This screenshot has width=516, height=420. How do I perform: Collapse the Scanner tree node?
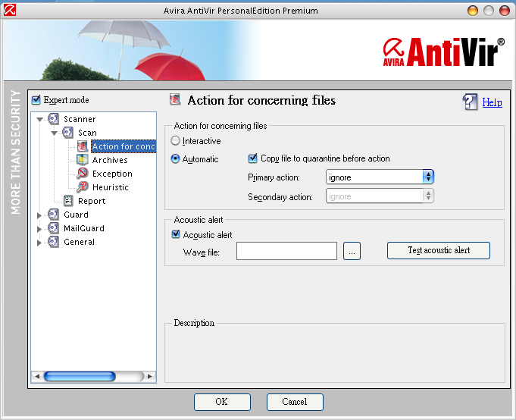coord(40,119)
